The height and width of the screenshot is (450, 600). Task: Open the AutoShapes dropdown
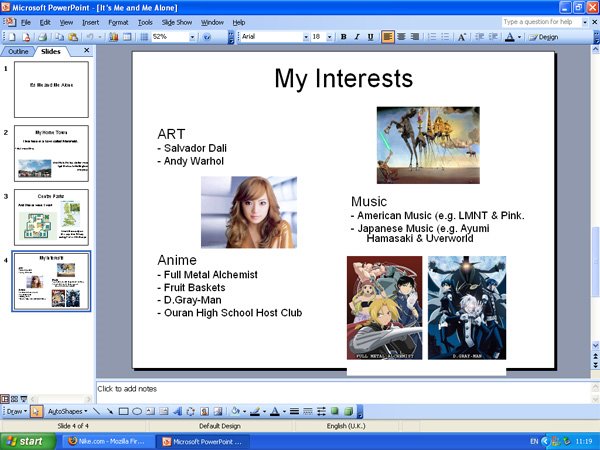67,411
